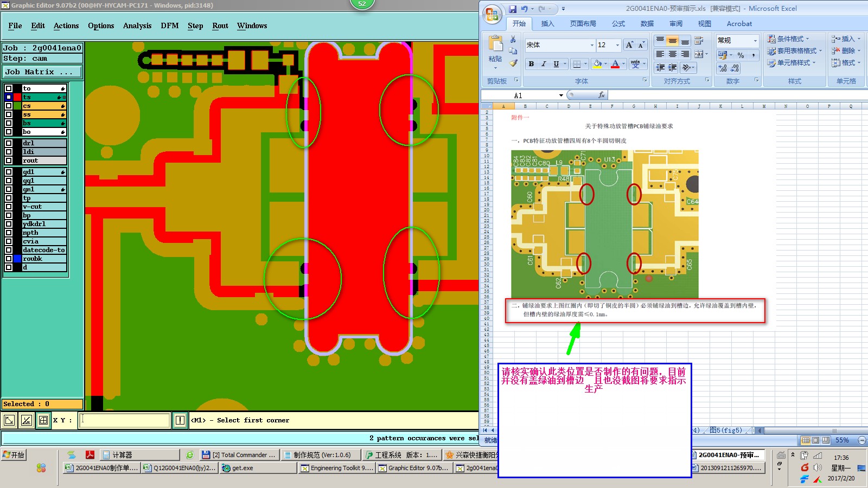The width and height of the screenshot is (868, 488).
Task: Switch to the 插入 ribbon tab in Excel
Action: pyautogui.click(x=547, y=24)
